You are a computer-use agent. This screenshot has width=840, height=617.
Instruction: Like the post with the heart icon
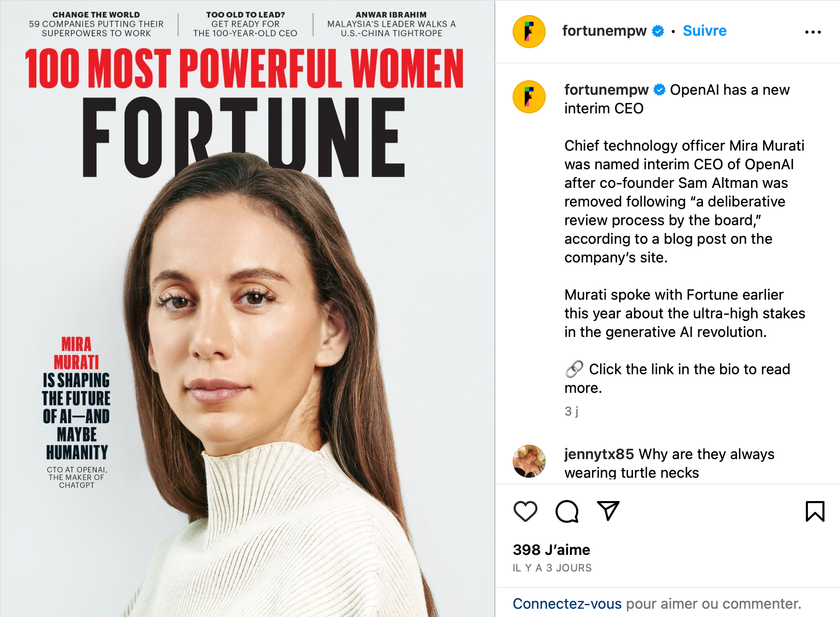[524, 512]
